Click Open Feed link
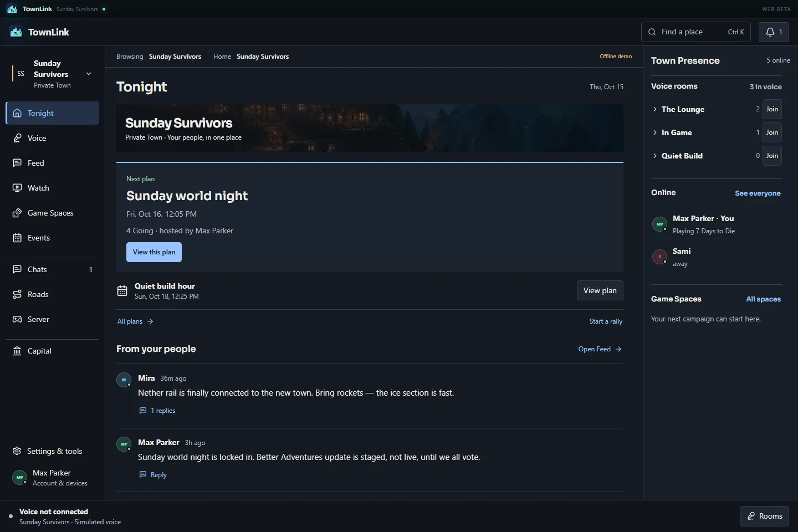Screen dimensions: 798x532 [x=600, y=349]
